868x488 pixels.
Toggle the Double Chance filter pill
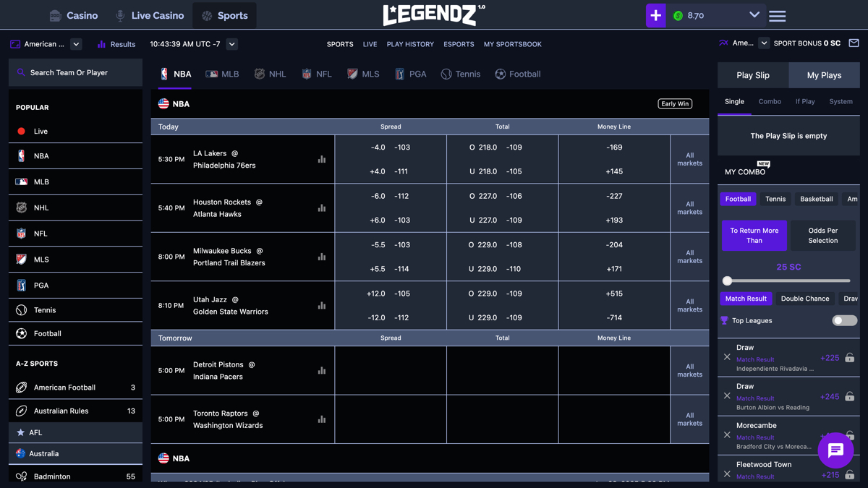click(x=805, y=298)
